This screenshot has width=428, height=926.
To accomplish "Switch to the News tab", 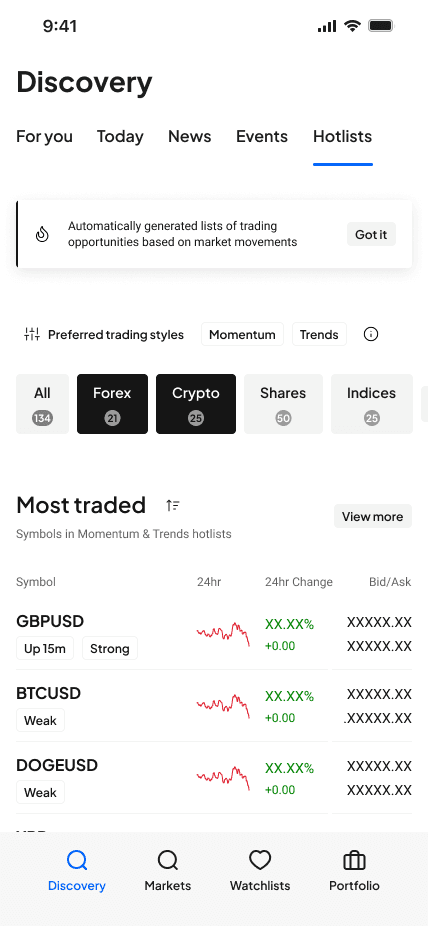I will [x=190, y=136].
